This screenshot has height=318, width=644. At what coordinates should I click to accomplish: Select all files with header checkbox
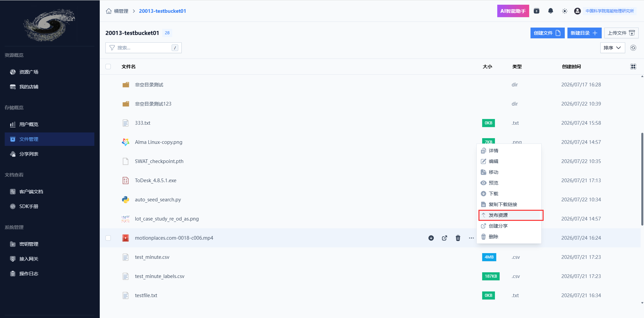(x=108, y=67)
